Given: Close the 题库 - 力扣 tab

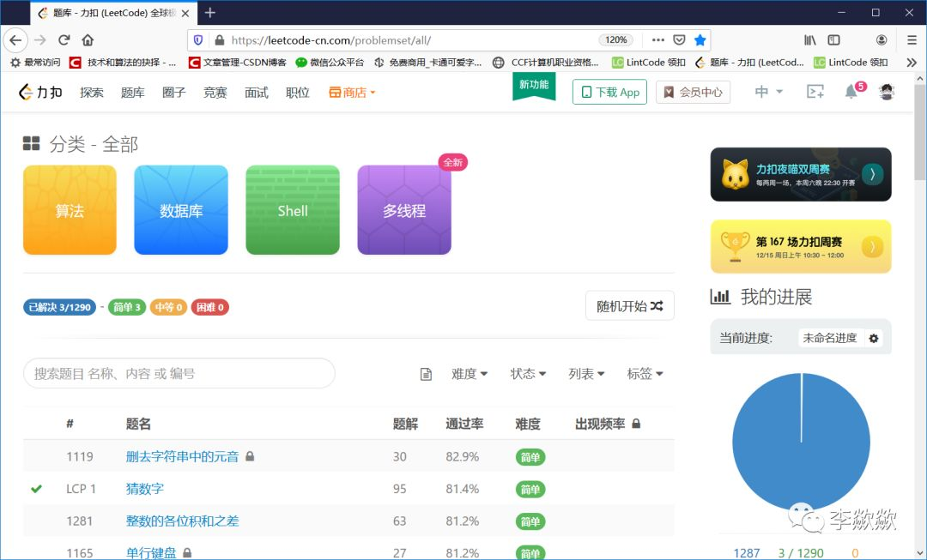Looking at the screenshot, I should 185,13.
